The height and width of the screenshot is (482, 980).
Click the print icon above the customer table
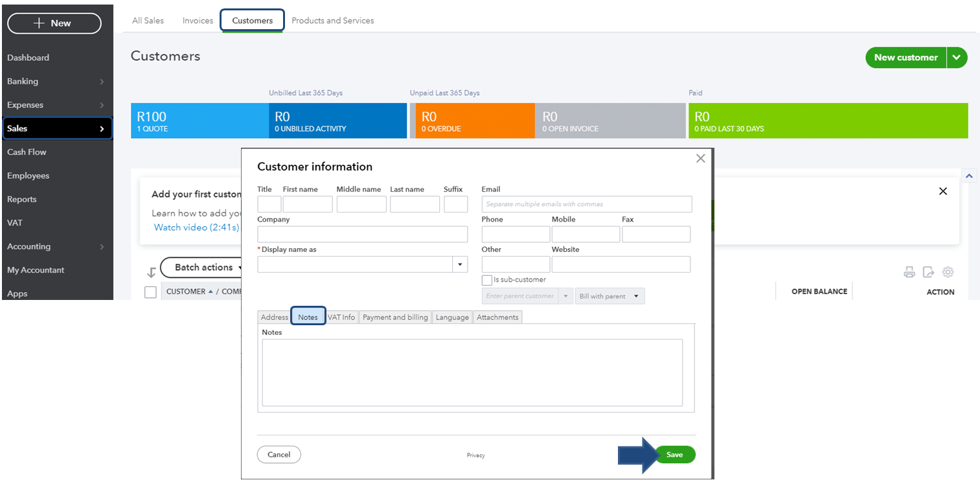coord(909,272)
